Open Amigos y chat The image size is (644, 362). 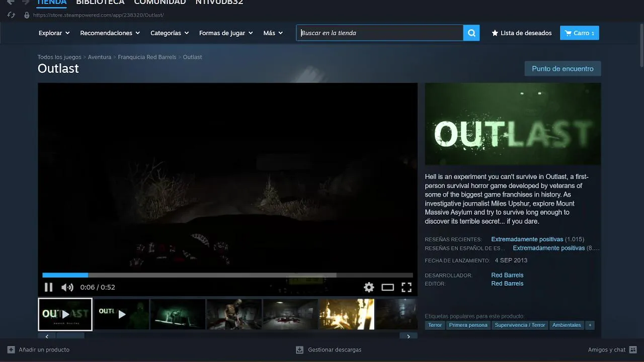click(612, 349)
